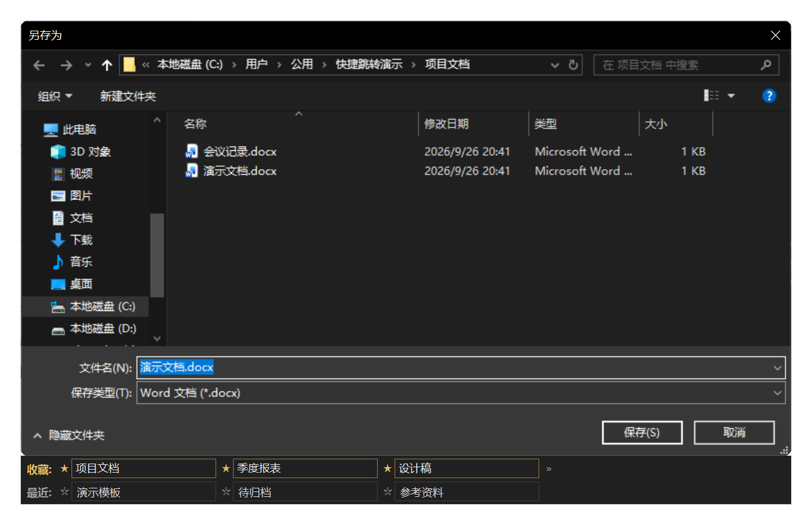This screenshot has width=812, height=525.
Task: Show more favorites with the » overflow
Action: point(549,469)
